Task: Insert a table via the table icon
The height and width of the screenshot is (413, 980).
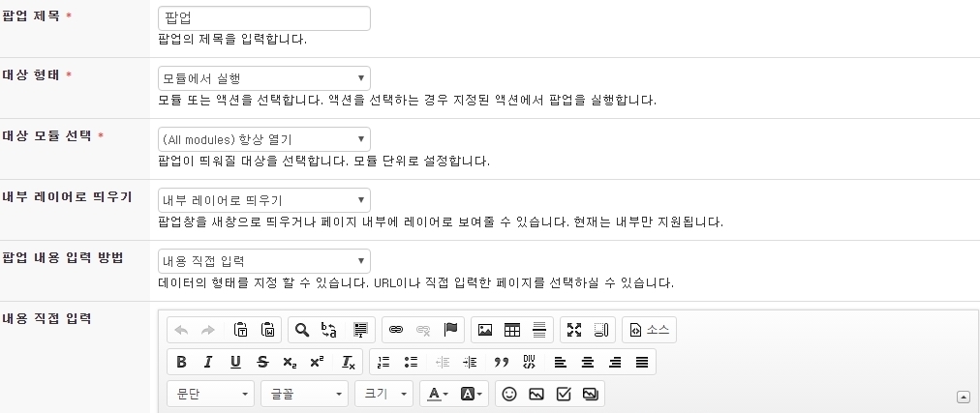Action: click(x=512, y=330)
